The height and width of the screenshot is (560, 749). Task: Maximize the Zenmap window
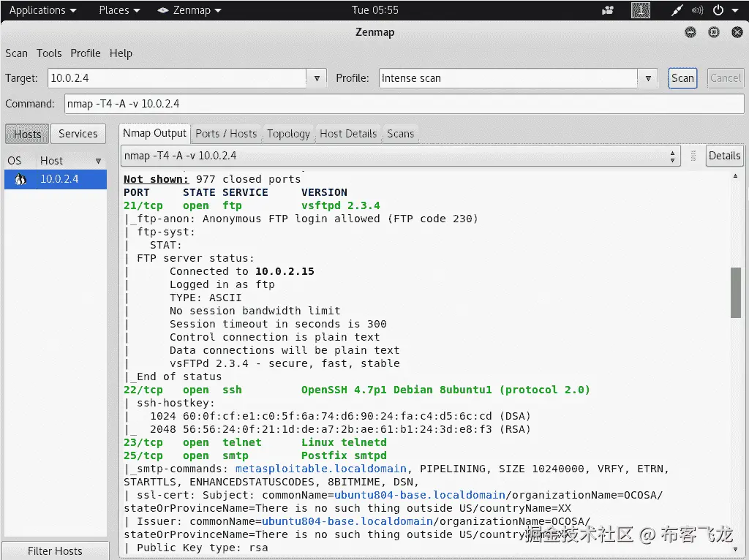click(x=714, y=32)
